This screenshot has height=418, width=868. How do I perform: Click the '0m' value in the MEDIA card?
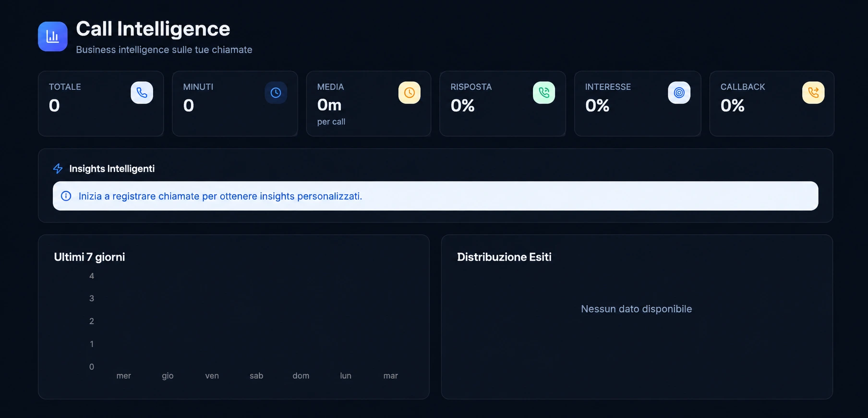click(x=329, y=105)
